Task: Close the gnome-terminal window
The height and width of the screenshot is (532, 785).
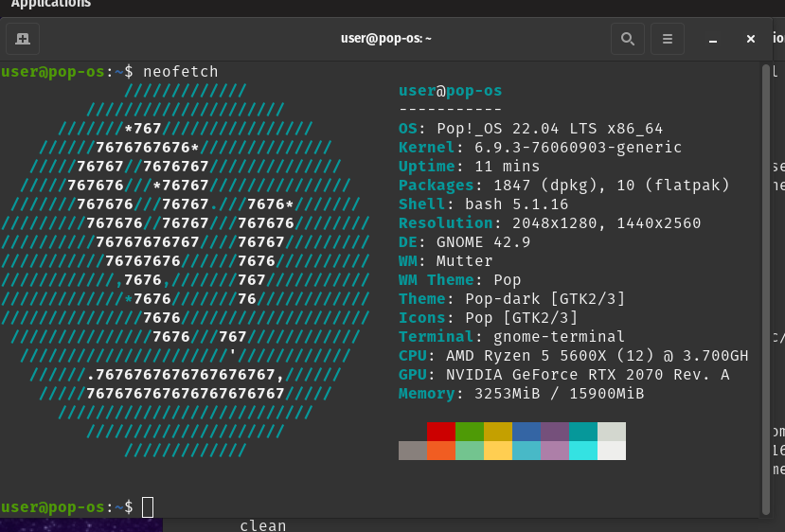Action: coord(751,39)
